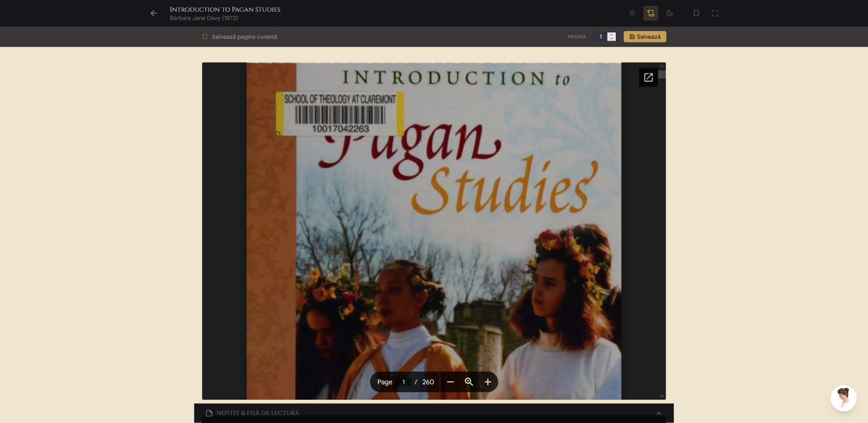This screenshot has height=423, width=868.
Task: Click the book title 'Introduction to Pagan Studies'
Action: tap(225, 10)
